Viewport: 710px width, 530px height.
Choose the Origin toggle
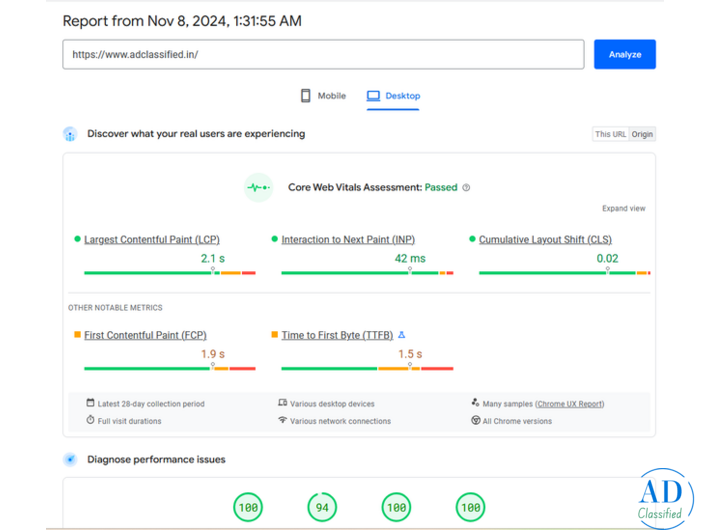tap(642, 134)
